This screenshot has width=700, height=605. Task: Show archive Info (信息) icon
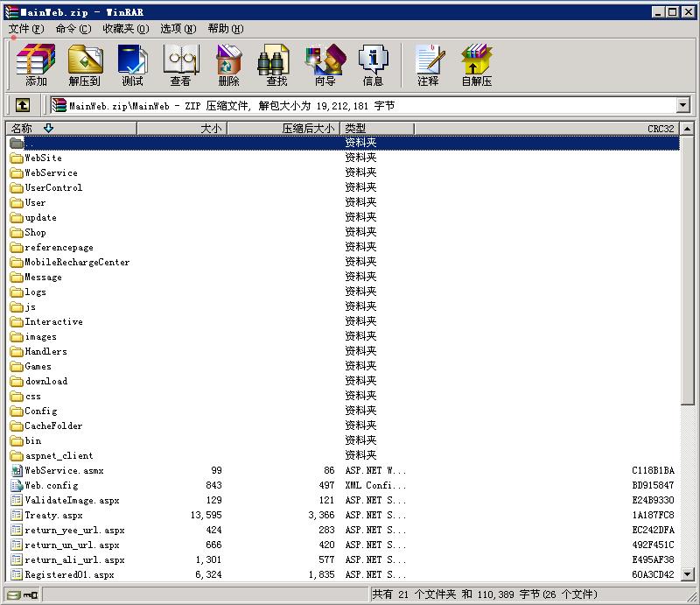(x=374, y=66)
